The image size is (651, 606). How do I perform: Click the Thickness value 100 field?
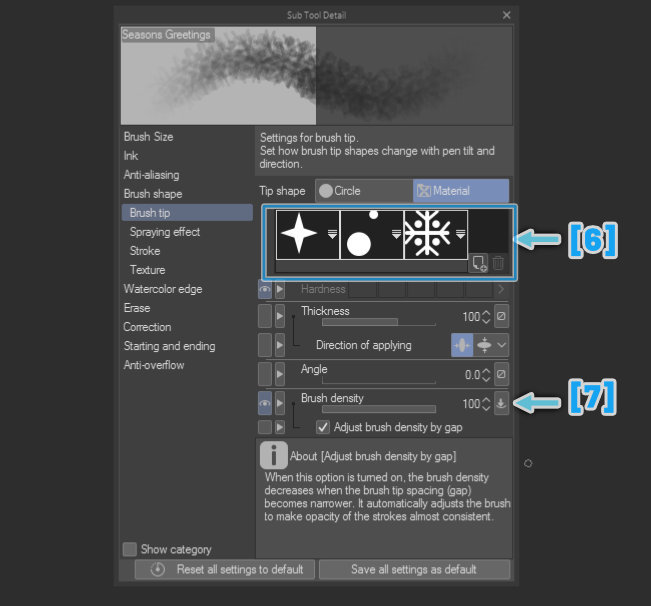[x=471, y=317]
